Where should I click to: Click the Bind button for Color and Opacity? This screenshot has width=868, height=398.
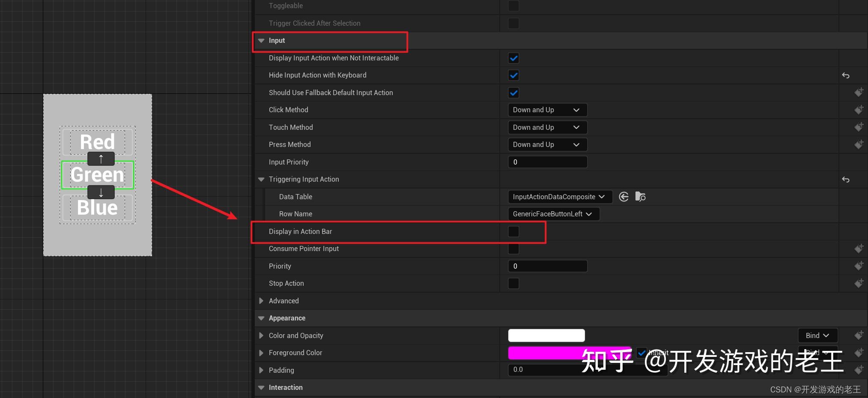817,335
